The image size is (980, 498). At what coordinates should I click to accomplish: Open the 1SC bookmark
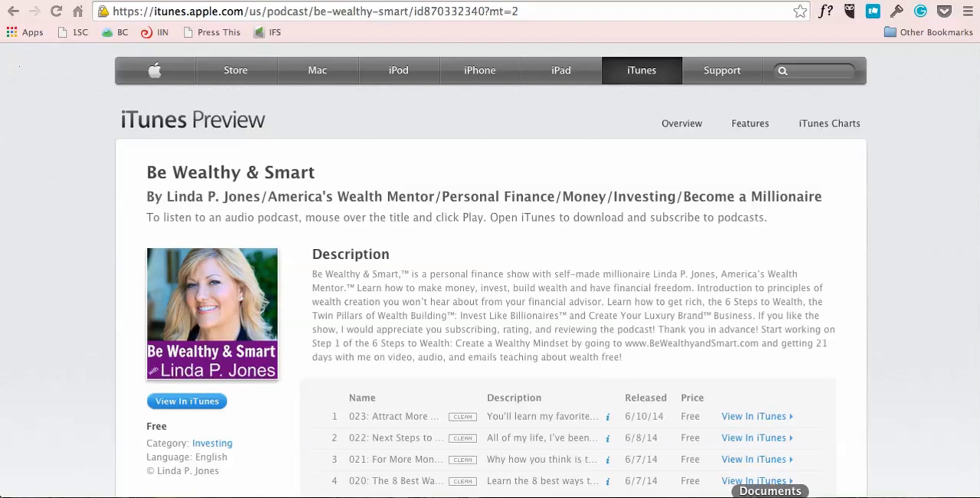(x=73, y=32)
